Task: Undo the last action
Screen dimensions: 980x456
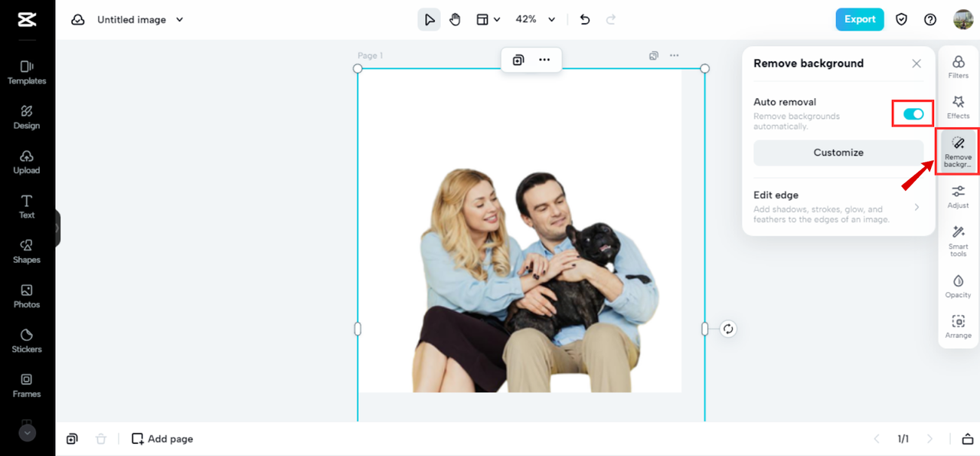Action: pyautogui.click(x=585, y=20)
